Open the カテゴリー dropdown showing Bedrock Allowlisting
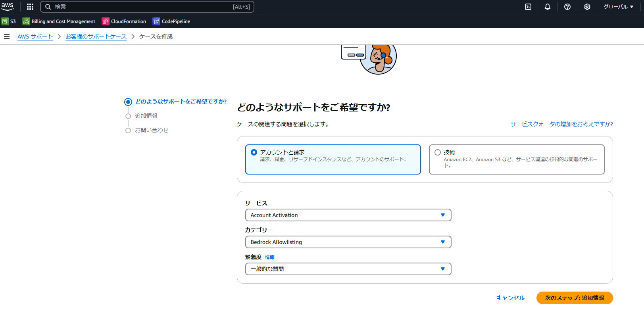 click(x=348, y=242)
